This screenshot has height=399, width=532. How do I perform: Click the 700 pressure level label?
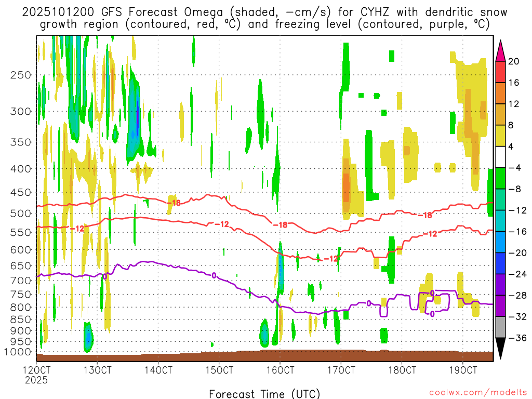[x=21, y=281]
